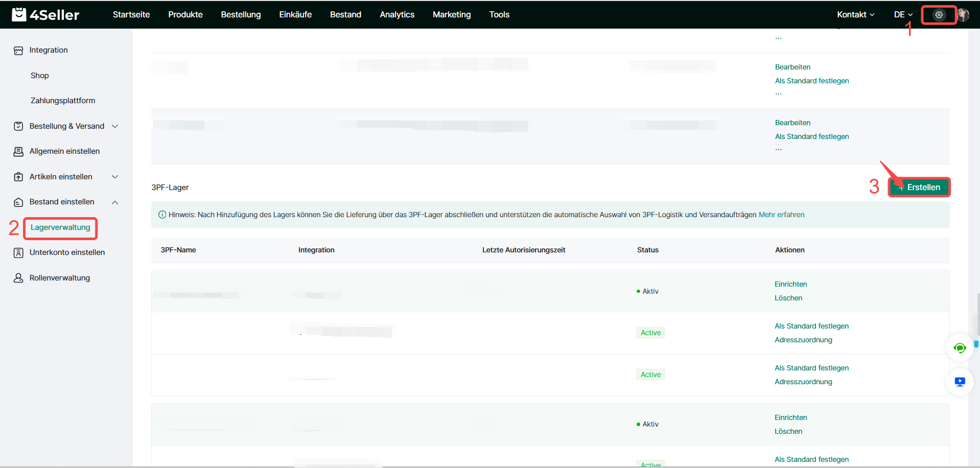Image resolution: width=980 pixels, height=468 pixels.
Task: Expand the Bestellung & Versand section
Action: (115, 126)
